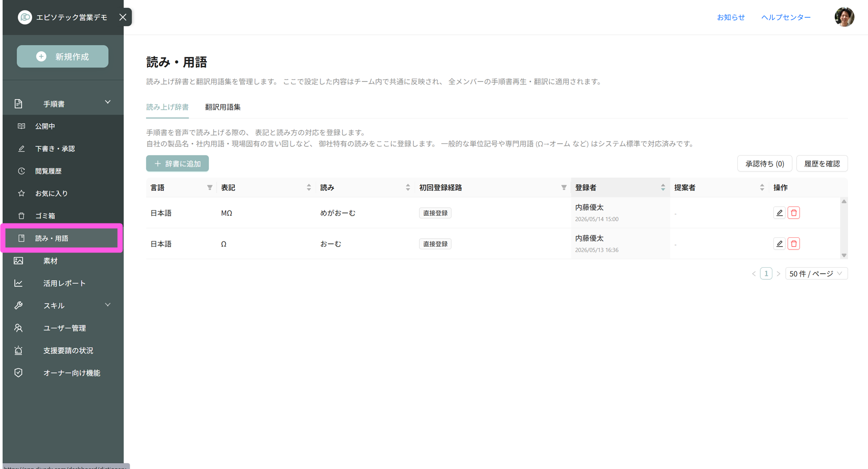Open the お知らせ link
The width and height of the screenshot is (868, 469).
[x=731, y=17]
